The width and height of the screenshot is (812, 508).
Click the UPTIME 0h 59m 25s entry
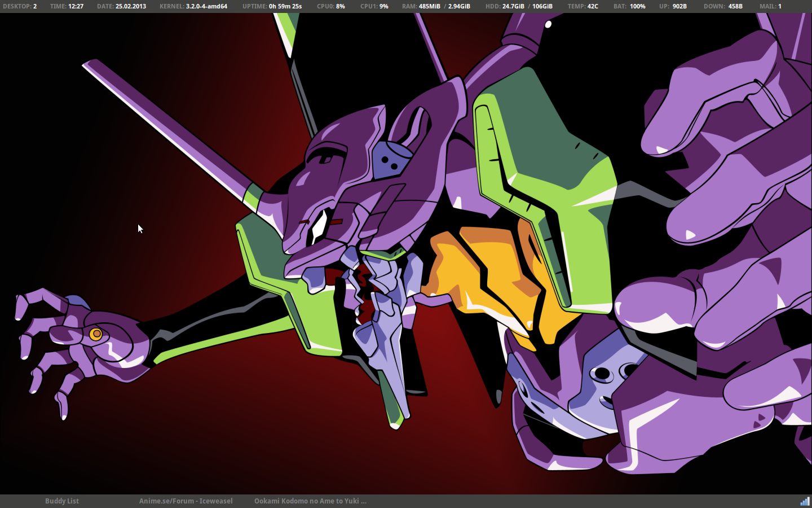coord(272,6)
